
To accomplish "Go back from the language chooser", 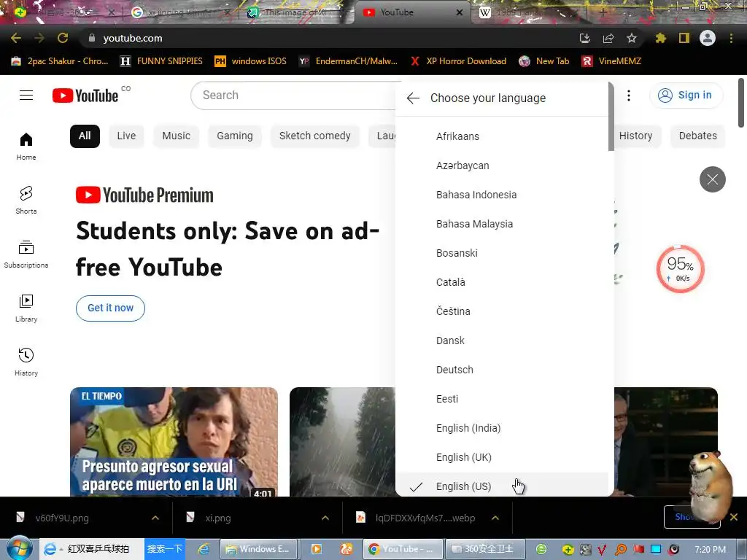I will coord(413,98).
